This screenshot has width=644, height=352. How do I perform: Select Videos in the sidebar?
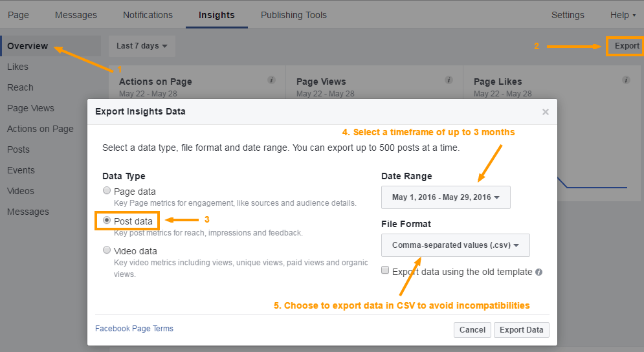(x=21, y=191)
